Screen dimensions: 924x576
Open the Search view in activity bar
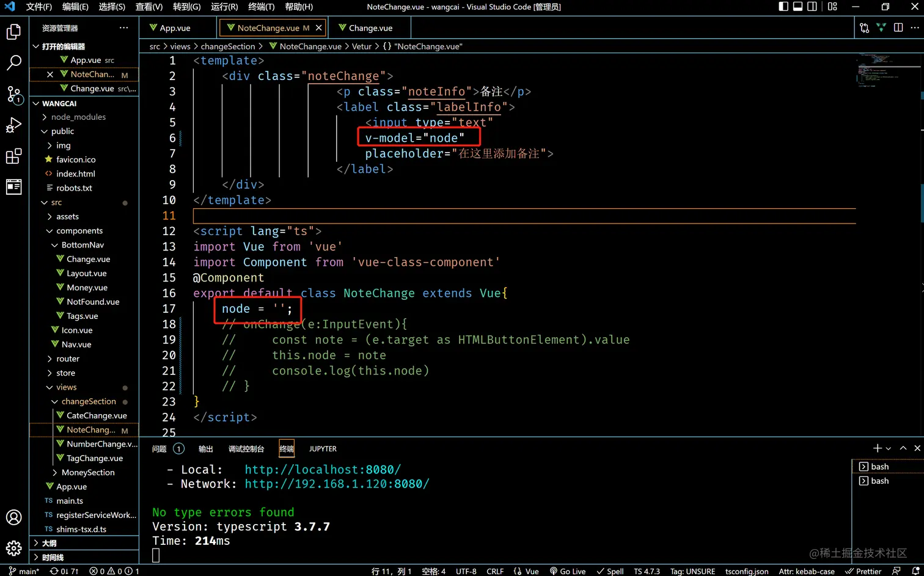(13, 62)
